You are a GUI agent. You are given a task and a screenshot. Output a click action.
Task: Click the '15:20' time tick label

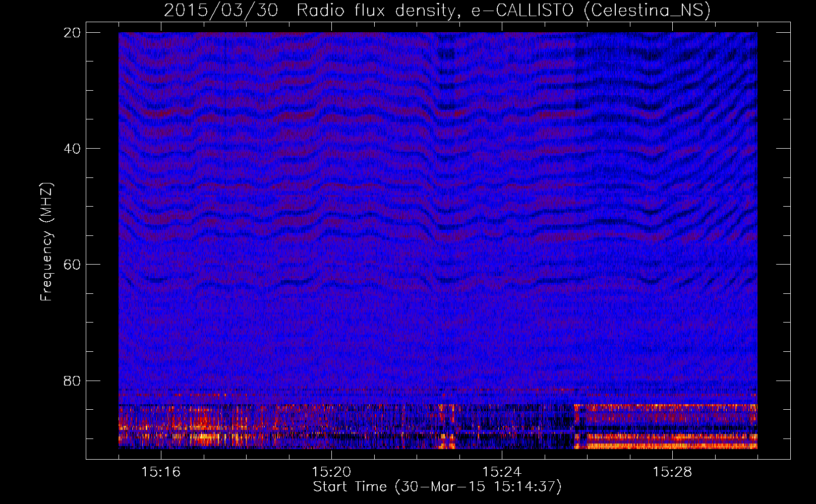[x=331, y=472]
